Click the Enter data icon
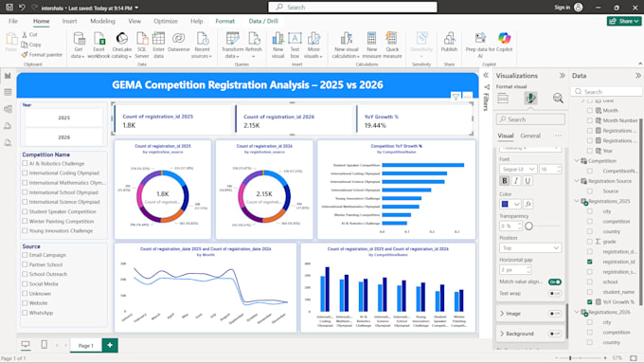The width and height of the screenshot is (644, 363). (x=158, y=39)
